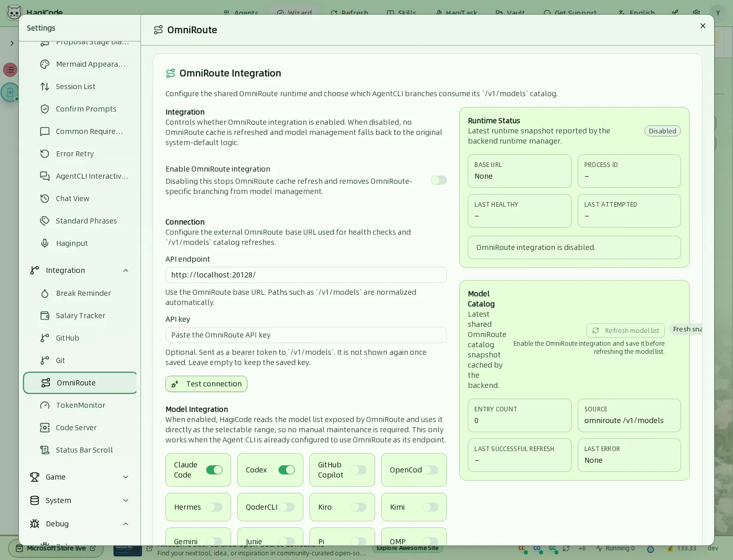The height and width of the screenshot is (560, 733).
Task: Click the API endpoint URL field
Action: pos(306,275)
